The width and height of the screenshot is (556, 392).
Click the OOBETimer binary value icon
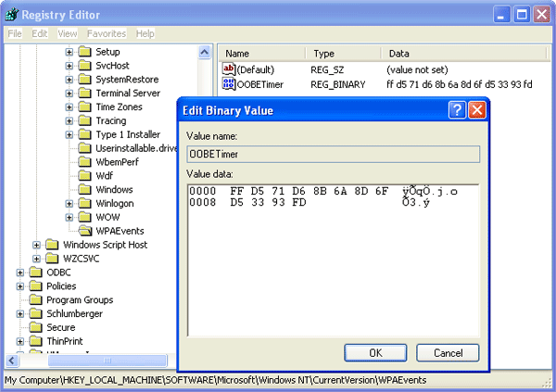coord(230,85)
